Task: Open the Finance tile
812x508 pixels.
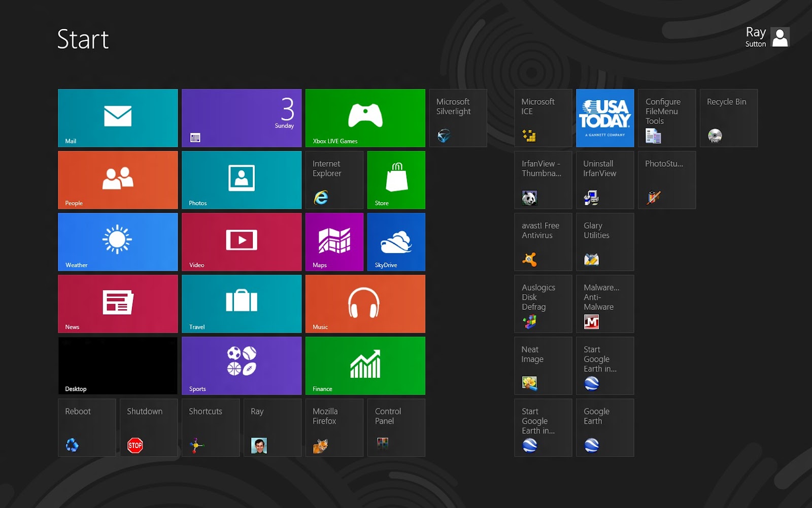Action: 365,366
